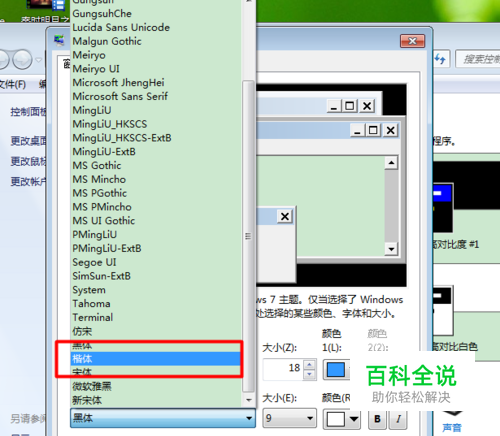Image resolution: width=500 pixels, height=436 pixels.
Task: Click item size field showing 18
Action: click(x=283, y=369)
